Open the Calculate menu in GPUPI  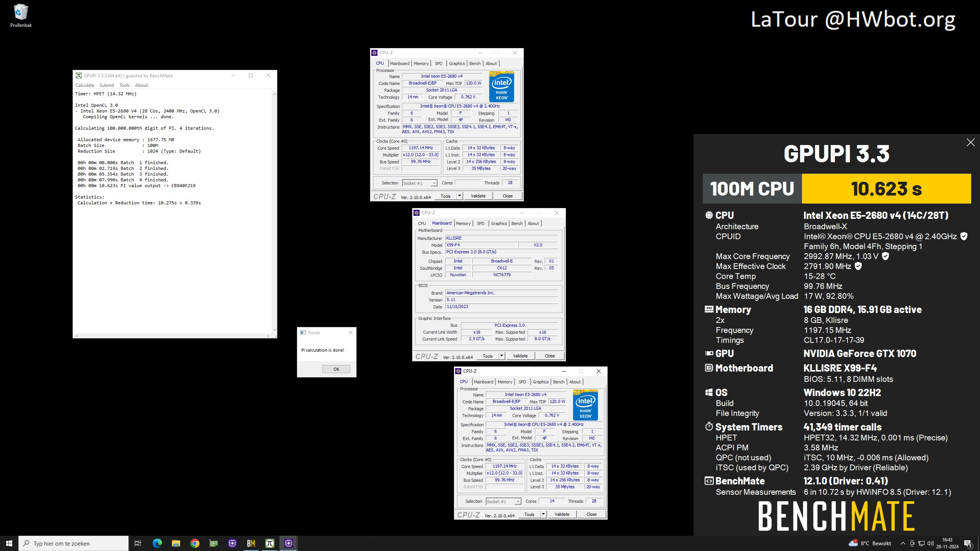(x=85, y=85)
